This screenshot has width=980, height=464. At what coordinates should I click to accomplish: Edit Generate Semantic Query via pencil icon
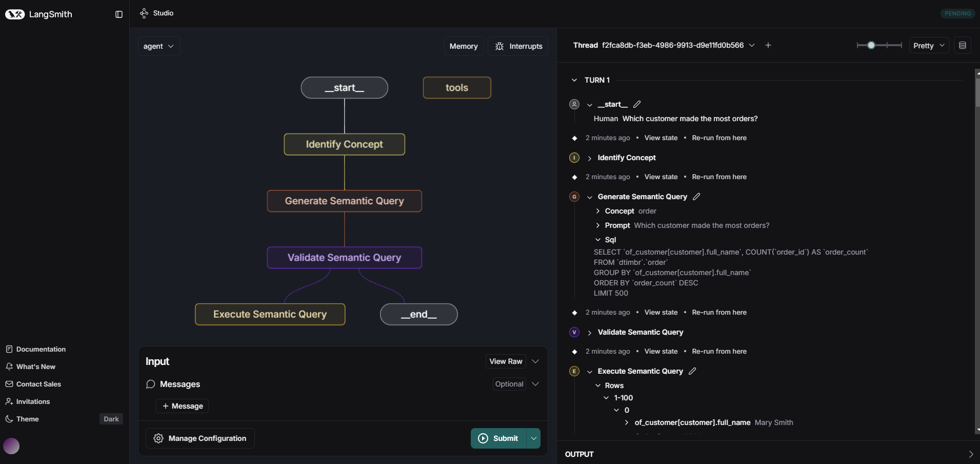click(x=695, y=197)
